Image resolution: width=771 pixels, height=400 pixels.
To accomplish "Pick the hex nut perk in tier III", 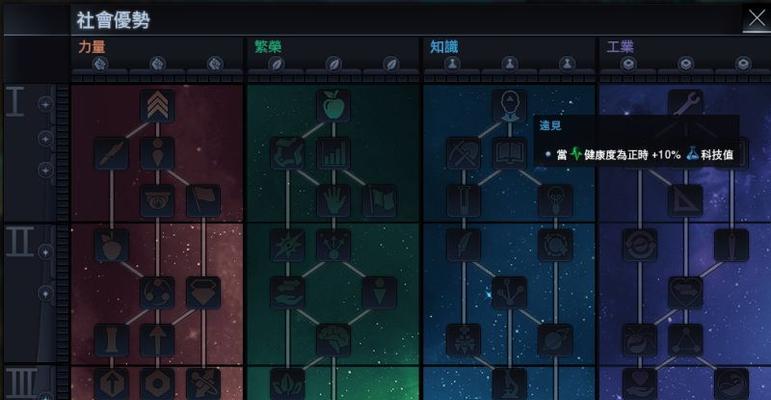I will click(157, 384).
